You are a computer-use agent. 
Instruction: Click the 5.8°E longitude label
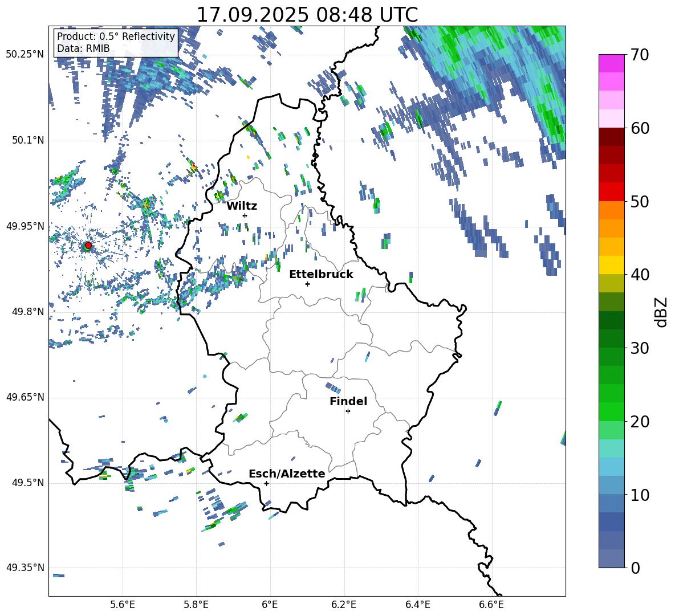click(196, 605)
